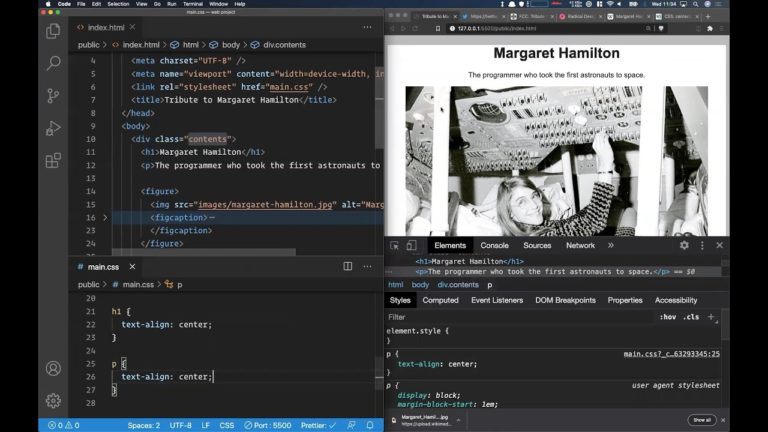Open the Computed styles tab

point(440,300)
